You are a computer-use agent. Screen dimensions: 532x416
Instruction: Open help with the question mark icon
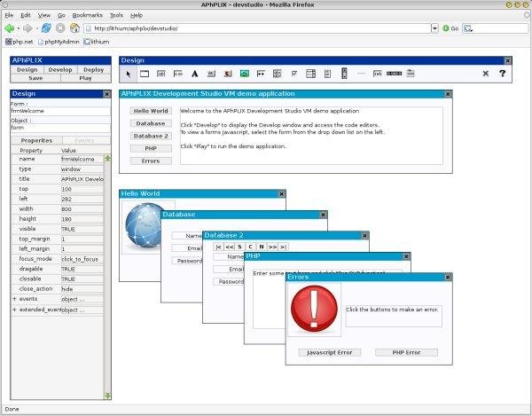pos(502,73)
